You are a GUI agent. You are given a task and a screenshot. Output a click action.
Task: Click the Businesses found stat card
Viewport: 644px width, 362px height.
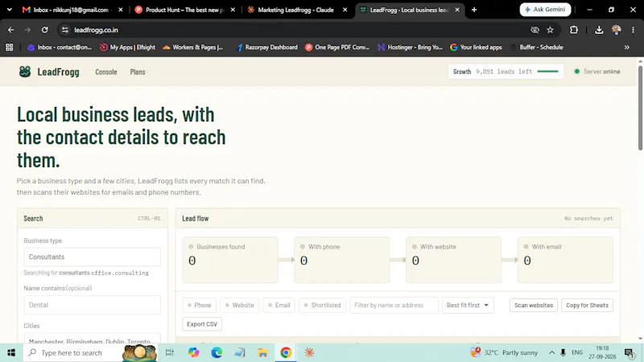[x=230, y=259]
